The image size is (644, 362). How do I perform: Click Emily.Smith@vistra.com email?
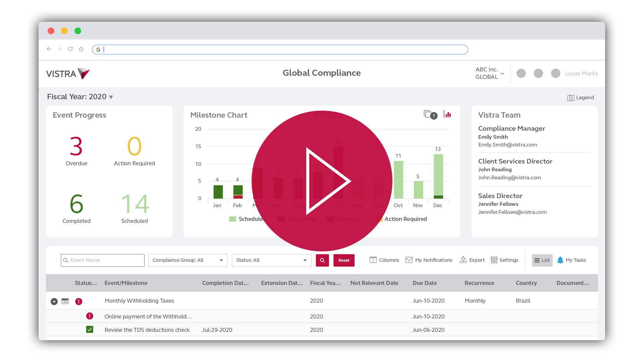pos(507,145)
